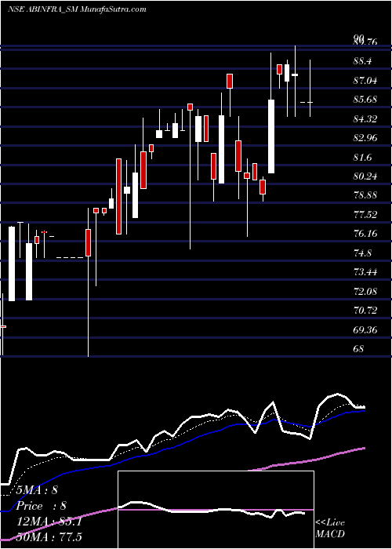Select the 80.24 price level label
This screenshot has height=549, width=392.
365,176
